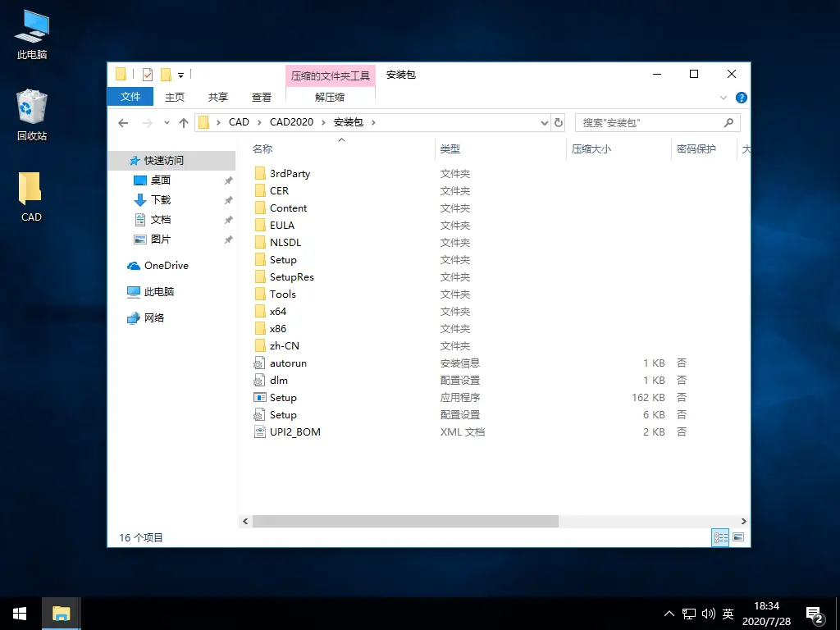This screenshot has width=840, height=630.
Task: Click the horizontal scrollbar thumb
Action: click(x=405, y=521)
